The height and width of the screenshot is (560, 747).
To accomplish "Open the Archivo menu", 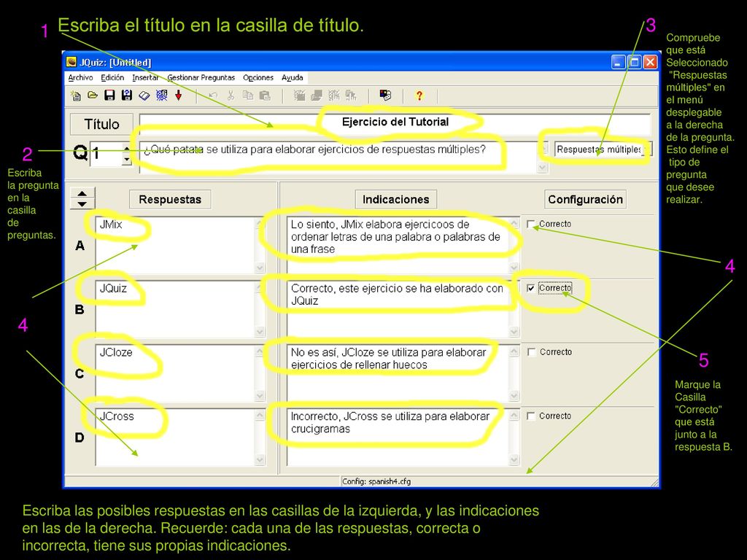I will [x=80, y=77].
